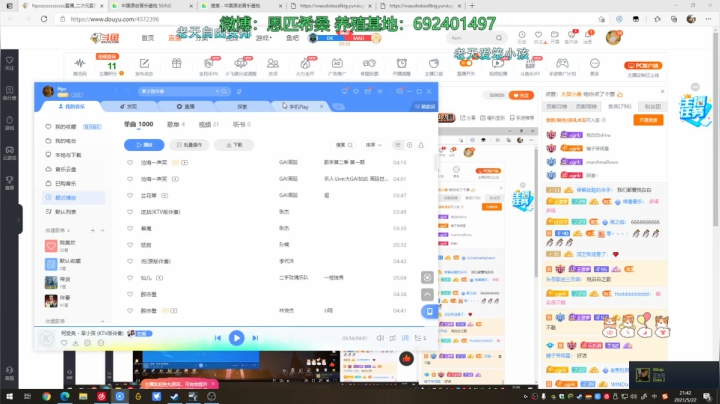Reload the browser page
This screenshot has height=404, width=720.
click(44, 19)
